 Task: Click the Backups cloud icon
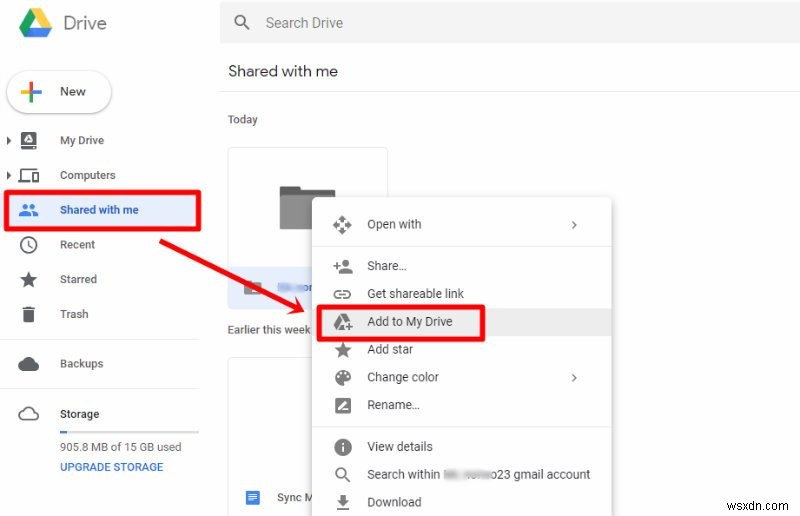[x=29, y=364]
